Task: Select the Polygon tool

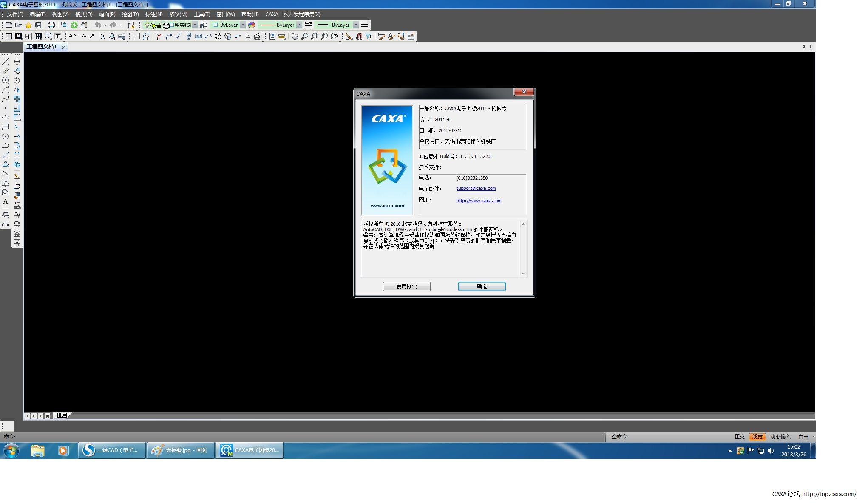Action: pos(6,136)
